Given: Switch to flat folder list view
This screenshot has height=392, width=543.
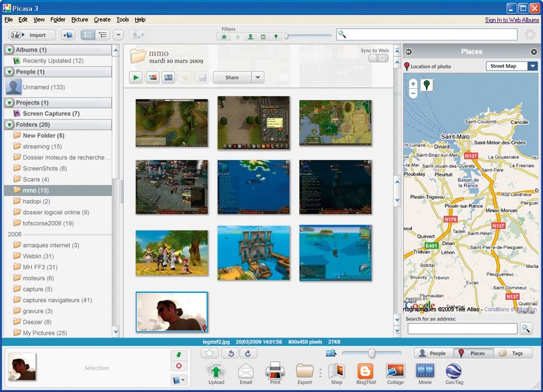Looking at the screenshot, I should [x=88, y=35].
